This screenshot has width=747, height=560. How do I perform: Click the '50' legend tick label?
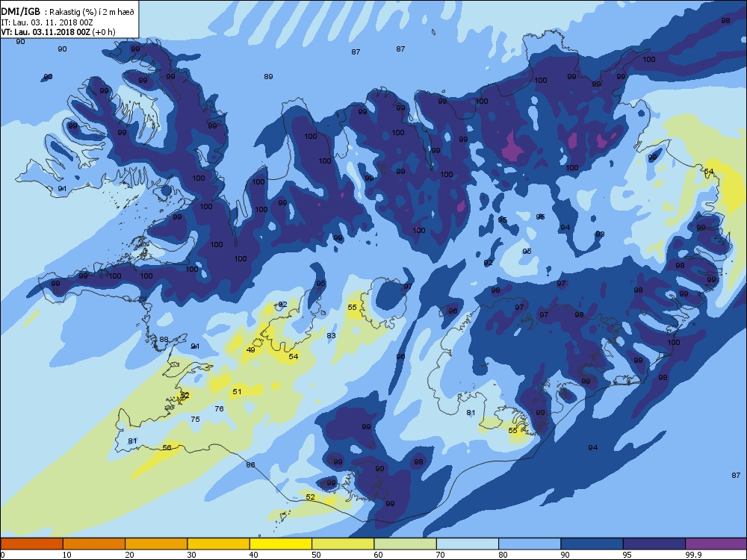click(316, 555)
